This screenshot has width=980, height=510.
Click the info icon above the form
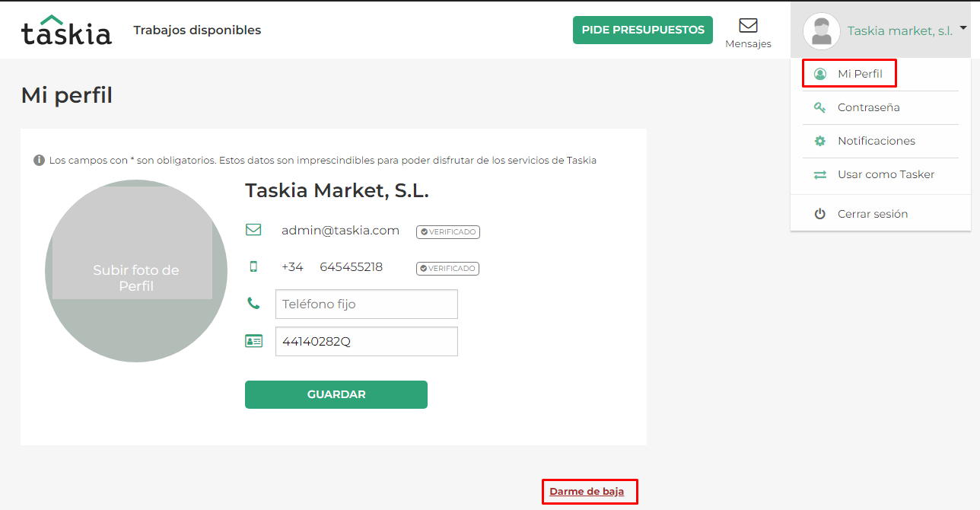point(39,161)
